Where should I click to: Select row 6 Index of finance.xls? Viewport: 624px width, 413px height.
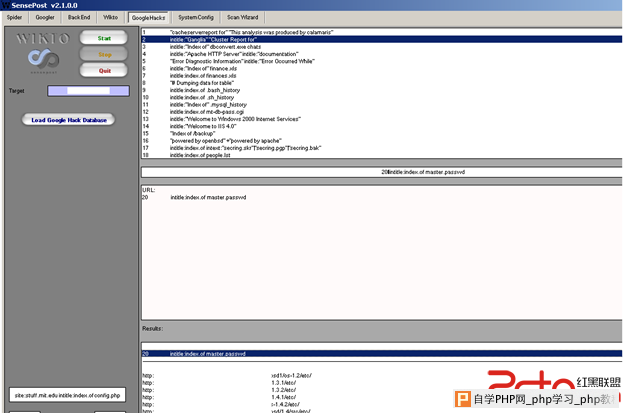click(382, 68)
